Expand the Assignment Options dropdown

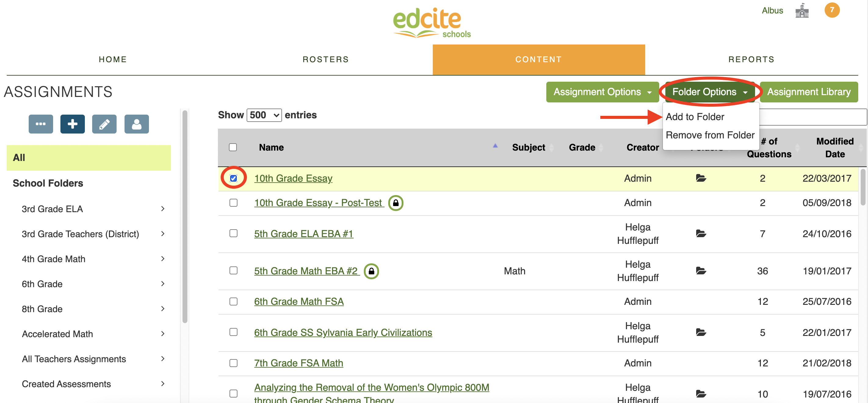click(602, 92)
